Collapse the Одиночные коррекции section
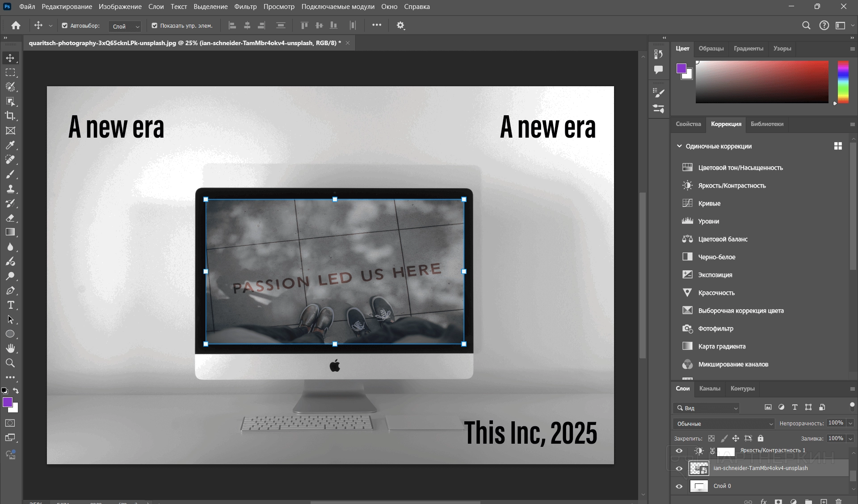The width and height of the screenshot is (858, 504). [x=679, y=146]
